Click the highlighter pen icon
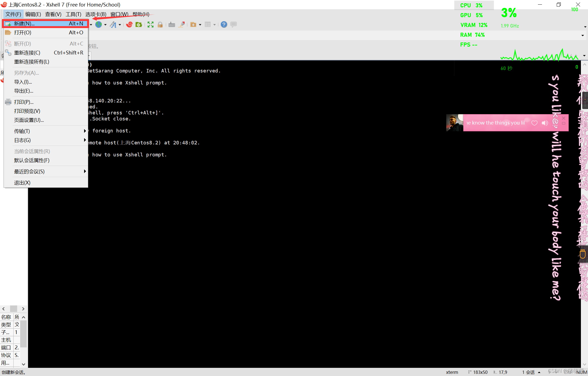 pos(182,25)
